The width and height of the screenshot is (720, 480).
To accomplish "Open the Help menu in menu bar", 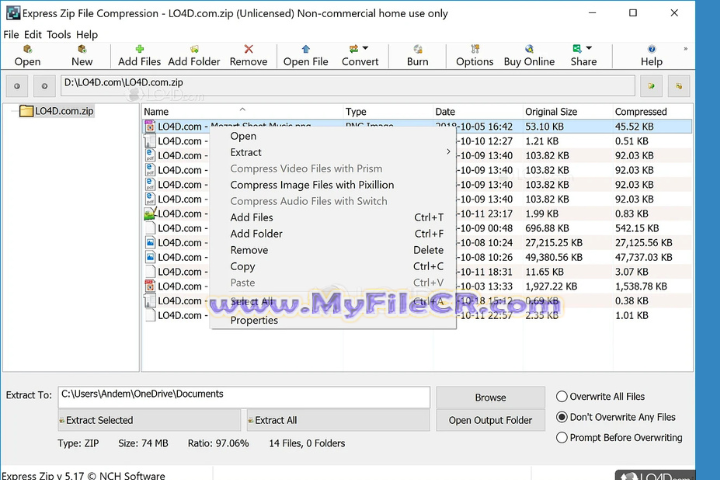I will click(x=87, y=35).
